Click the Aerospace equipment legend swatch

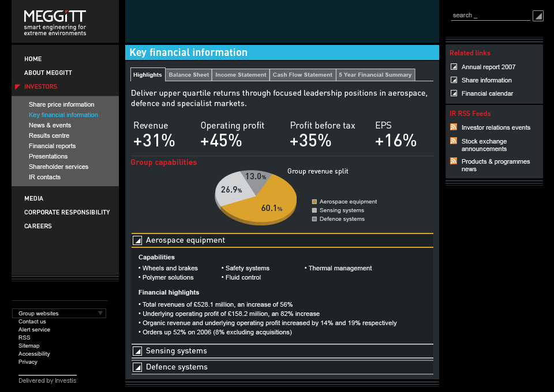click(315, 202)
